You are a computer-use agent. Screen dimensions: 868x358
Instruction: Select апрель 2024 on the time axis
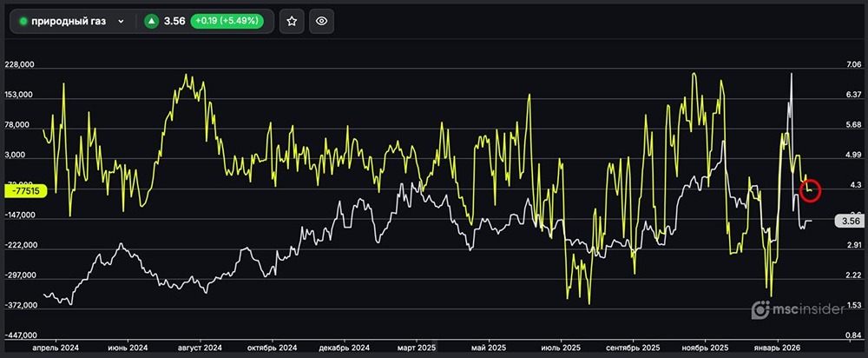coord(56,346)
